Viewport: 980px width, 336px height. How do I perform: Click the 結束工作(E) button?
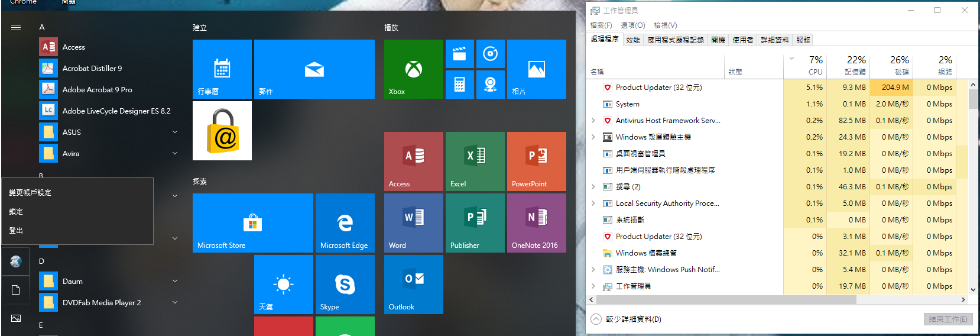pos(948,319)
